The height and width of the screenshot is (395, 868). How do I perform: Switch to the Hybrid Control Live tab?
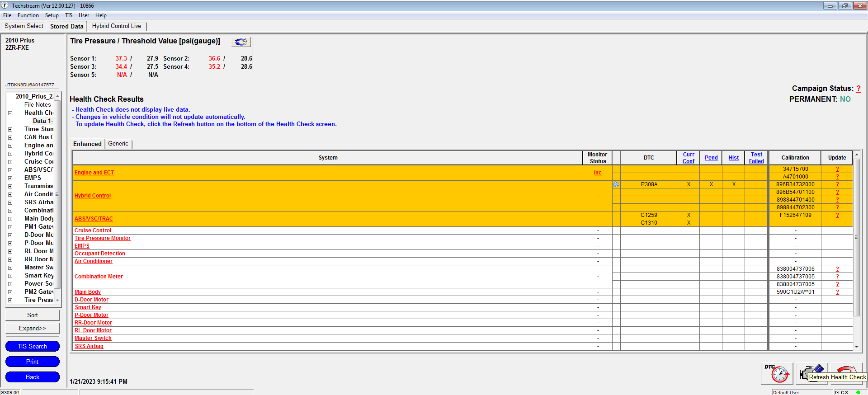coord(117,26)
